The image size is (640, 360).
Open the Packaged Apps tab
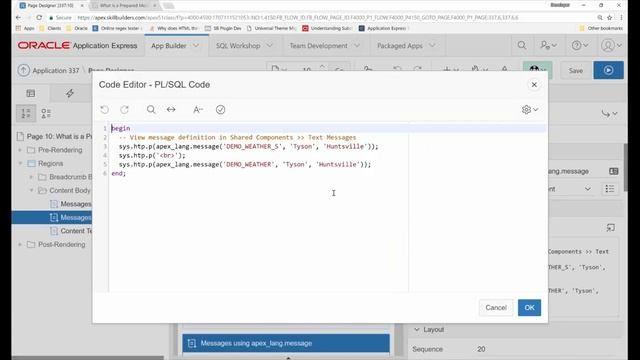[x=400, y=46]
